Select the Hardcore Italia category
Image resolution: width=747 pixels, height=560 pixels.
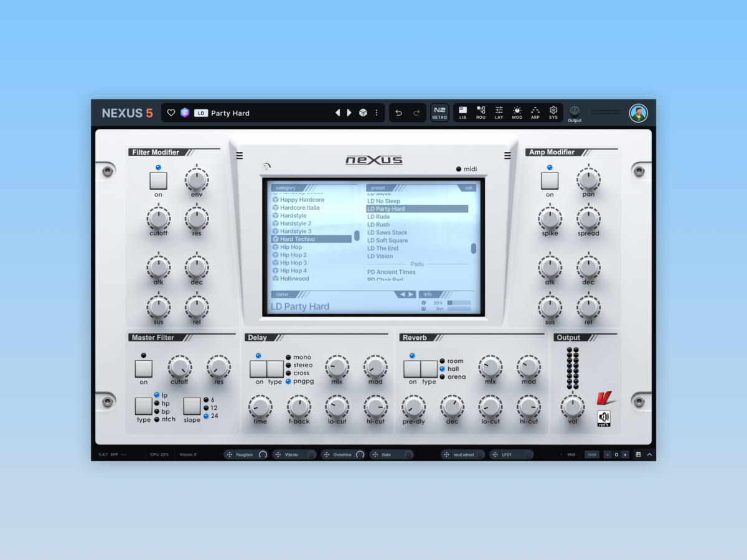click(299, 208)
